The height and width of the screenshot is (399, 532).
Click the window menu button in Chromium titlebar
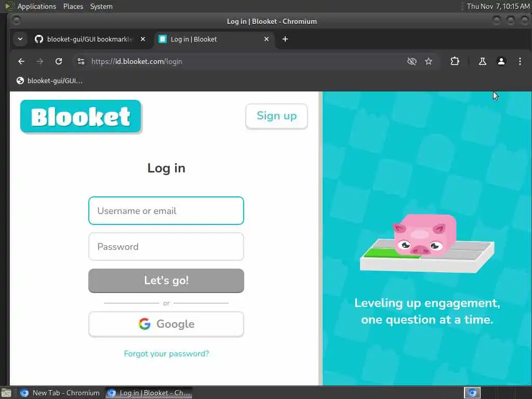tap(16, 21)
